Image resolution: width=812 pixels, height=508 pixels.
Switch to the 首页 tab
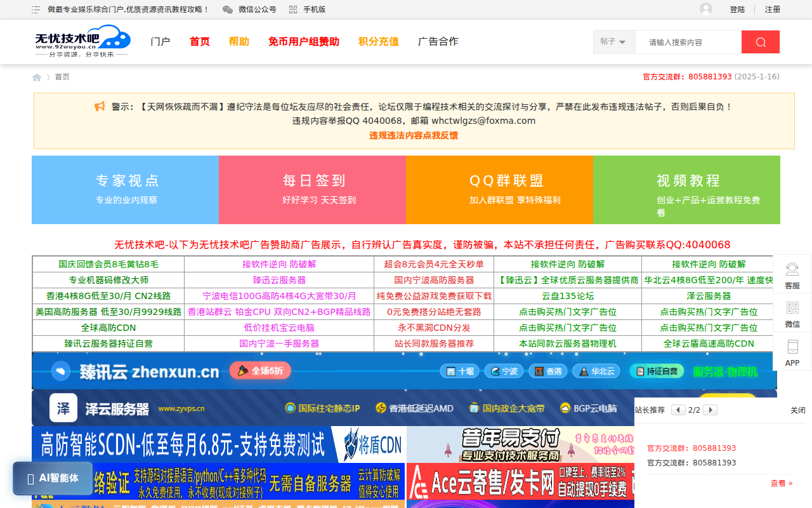point(199,41)
